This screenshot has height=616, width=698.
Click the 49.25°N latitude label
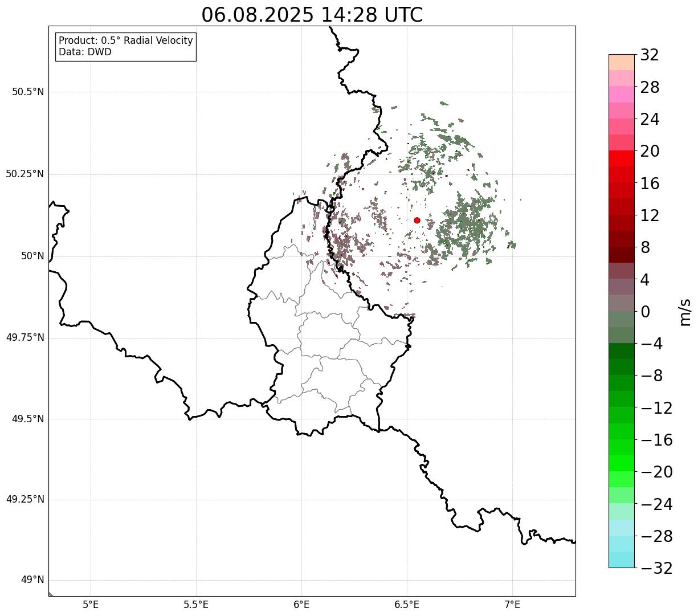25,499
